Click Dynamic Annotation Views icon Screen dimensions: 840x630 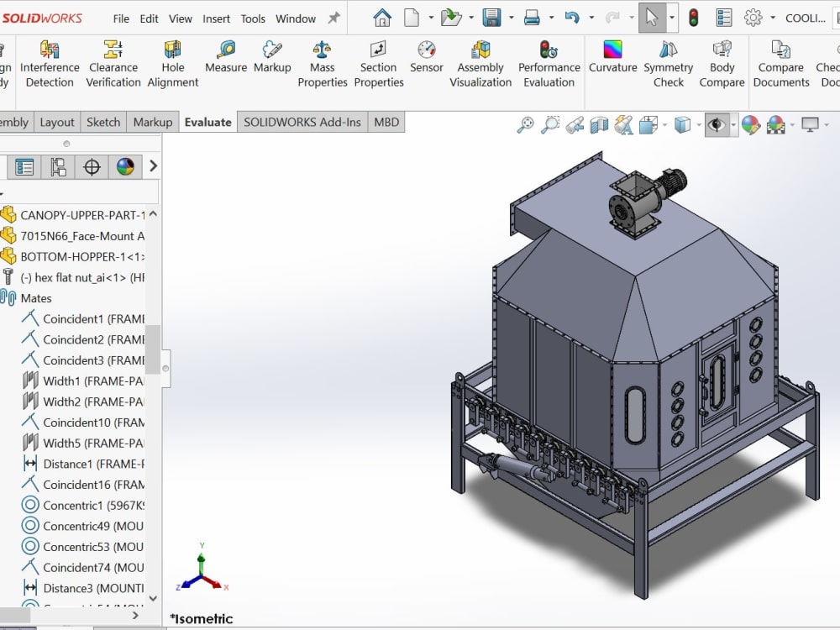click(x=623, y=125)
